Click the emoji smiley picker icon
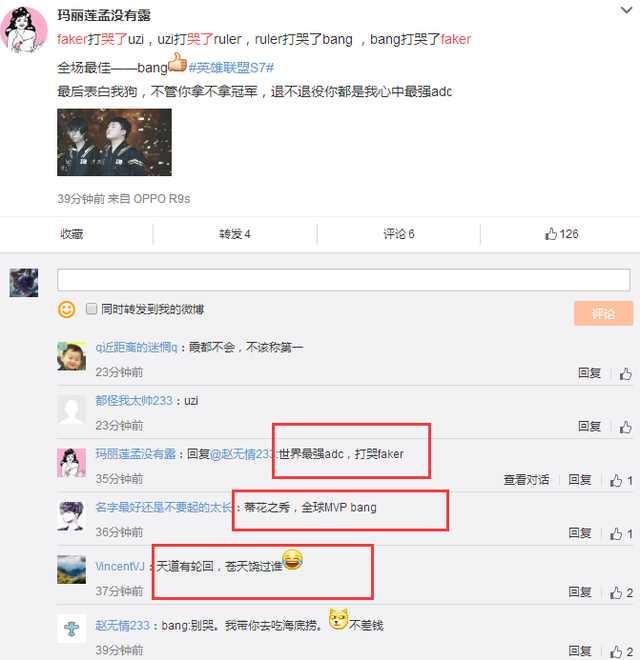Screen dimensions: 640x660 [x=66, y=310]
